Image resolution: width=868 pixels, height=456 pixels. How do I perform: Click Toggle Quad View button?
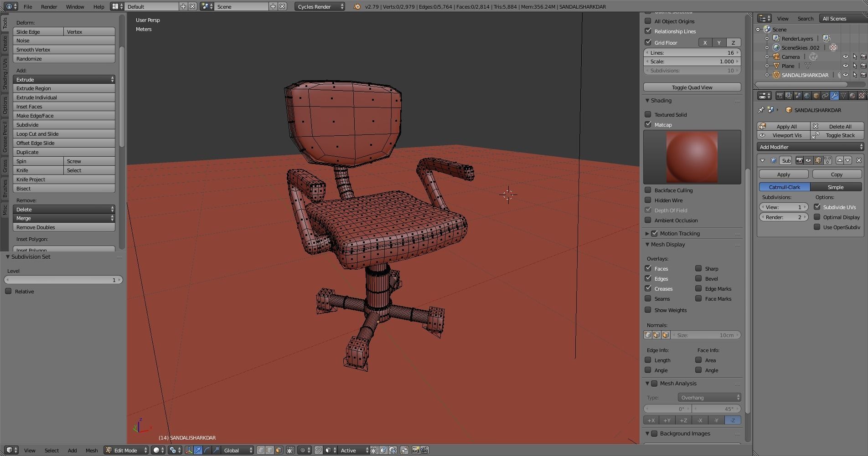692,87
